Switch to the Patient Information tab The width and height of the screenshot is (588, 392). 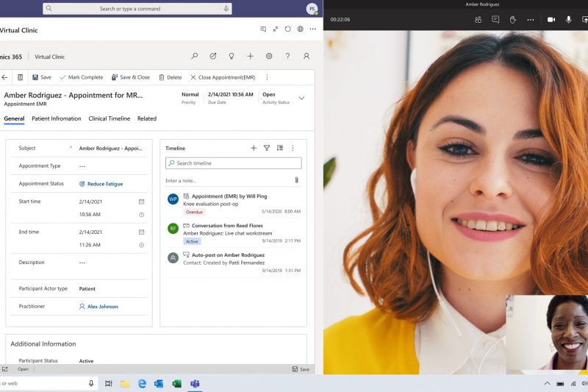[56, 118]
